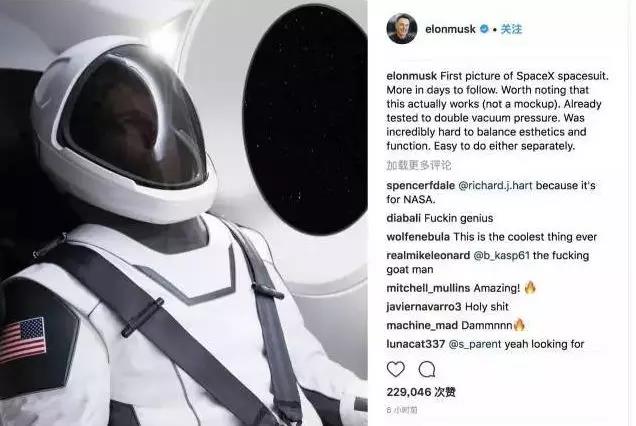Open the comment bubble icon
Screen dimensions: 636x426
tap(427, 369)
